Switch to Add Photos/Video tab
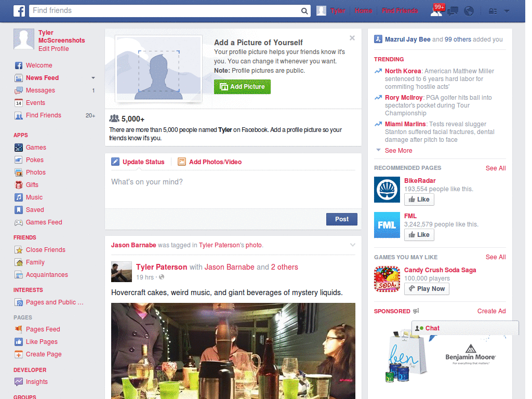This screenshot has width=532, height=399. point(210,162)
